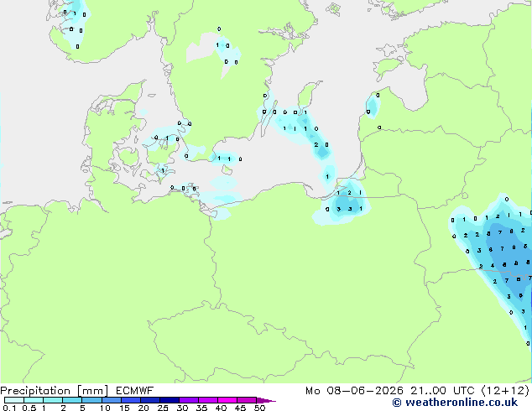The width and height of the screenshot is (532, 411).
Task: Click the '10' legend scale label
Action: tap(105, 408)
